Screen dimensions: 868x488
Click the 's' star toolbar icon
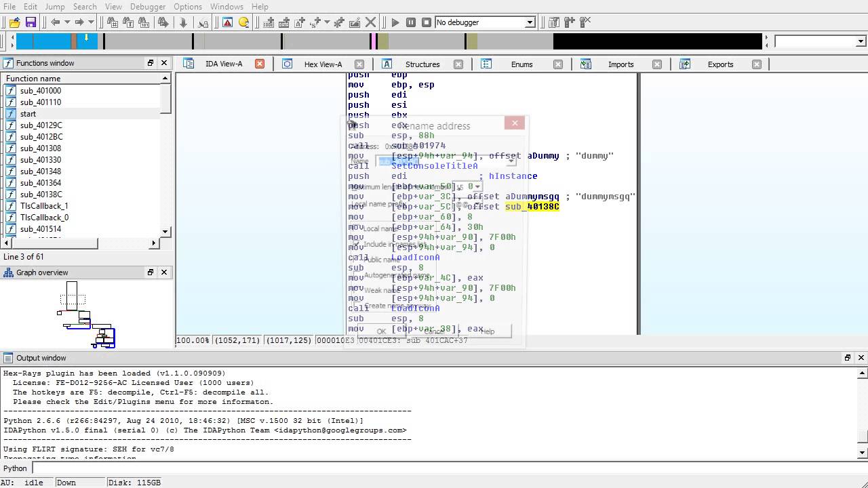tap(315, 22)
